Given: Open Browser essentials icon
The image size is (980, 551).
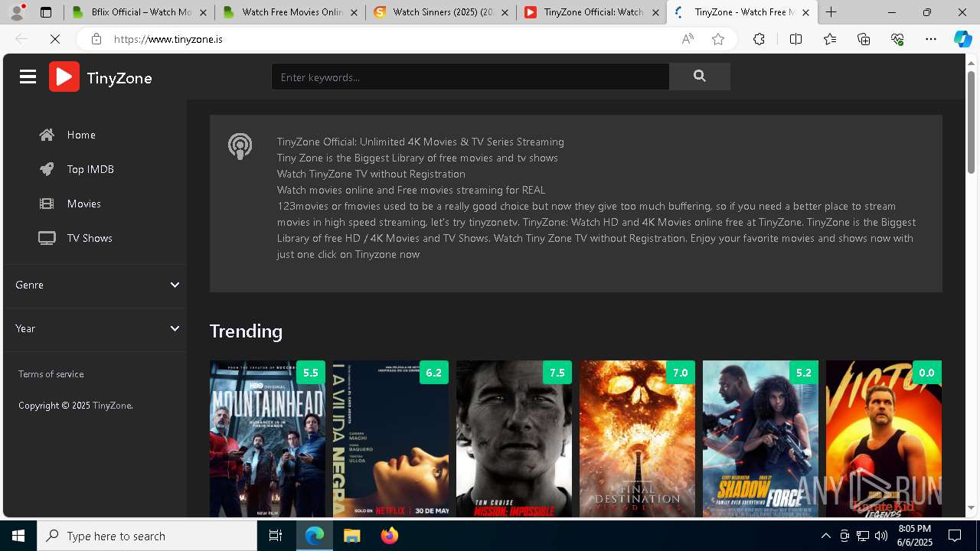Looking at the screenshot, I should 897,39.
